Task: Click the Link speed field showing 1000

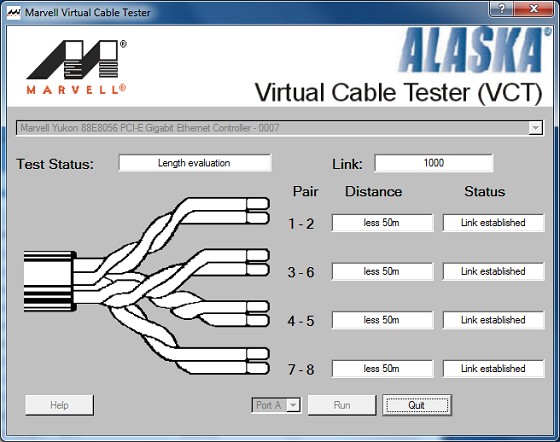Action: point(434,163)
